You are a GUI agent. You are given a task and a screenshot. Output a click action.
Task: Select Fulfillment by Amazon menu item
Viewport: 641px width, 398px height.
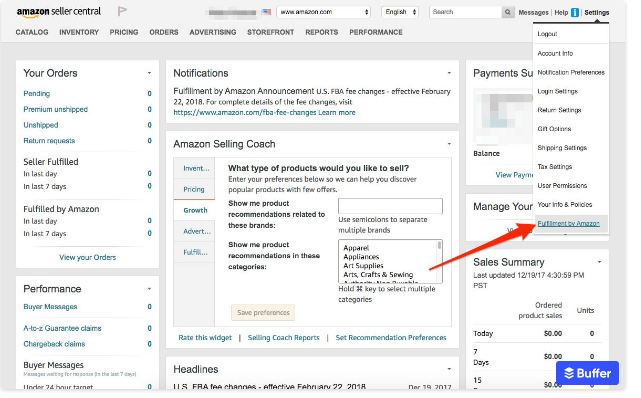tap(569, 224)
